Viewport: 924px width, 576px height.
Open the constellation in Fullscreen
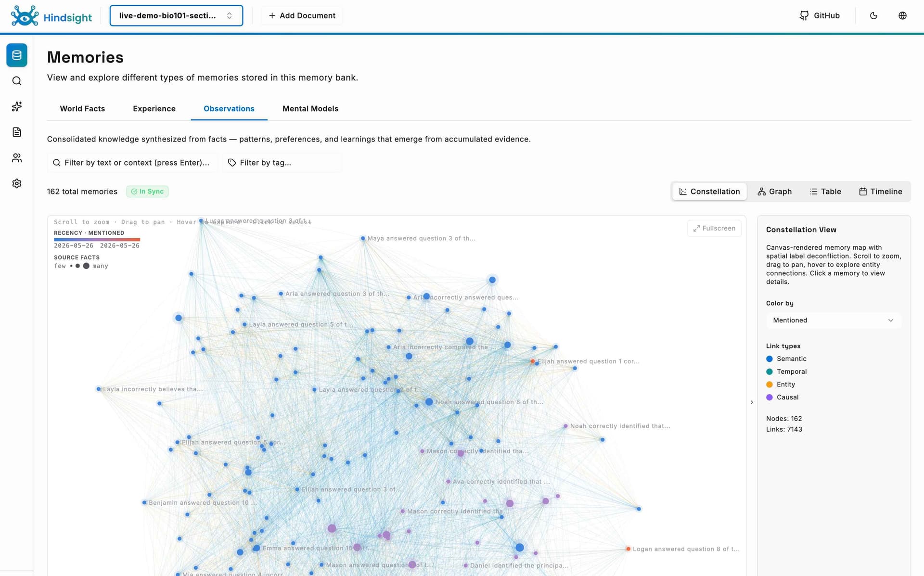click(714, 229)
